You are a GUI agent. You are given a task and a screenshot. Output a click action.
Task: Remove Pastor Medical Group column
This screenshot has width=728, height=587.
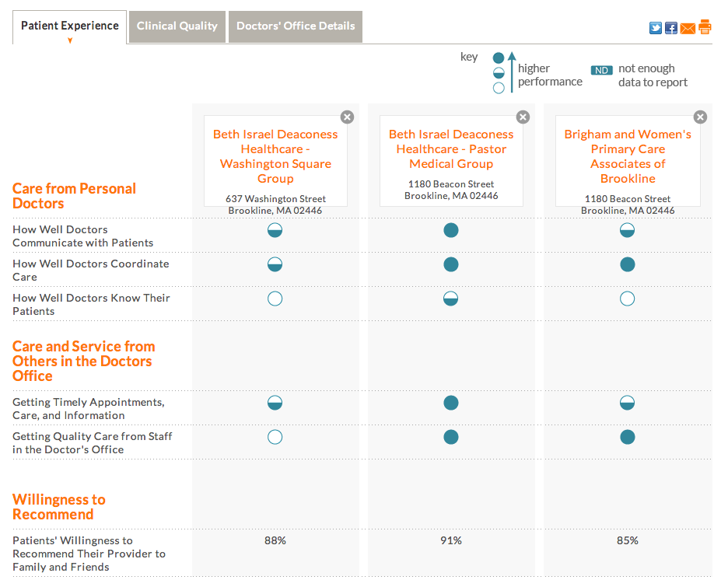pyautogui.click(x=523, y=117)
